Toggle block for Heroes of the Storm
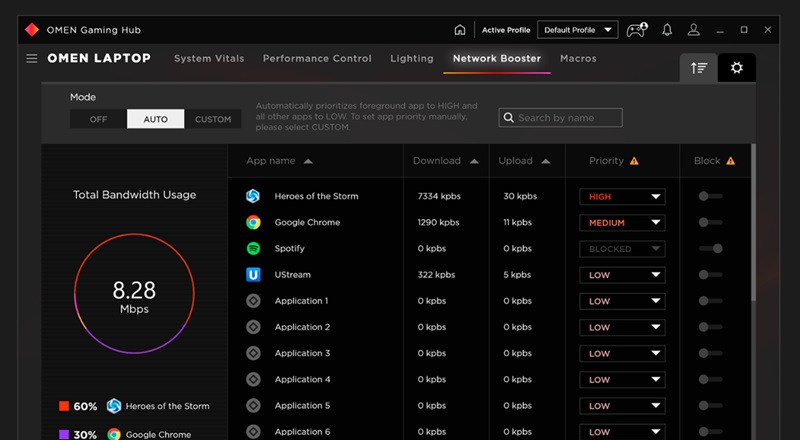 pyautogui.click(x=710, y=196)
